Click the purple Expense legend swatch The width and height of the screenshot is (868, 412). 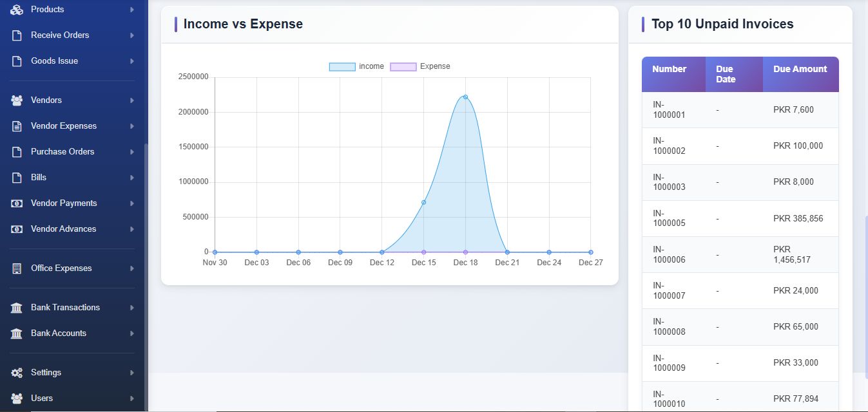[x=403, y=67]
